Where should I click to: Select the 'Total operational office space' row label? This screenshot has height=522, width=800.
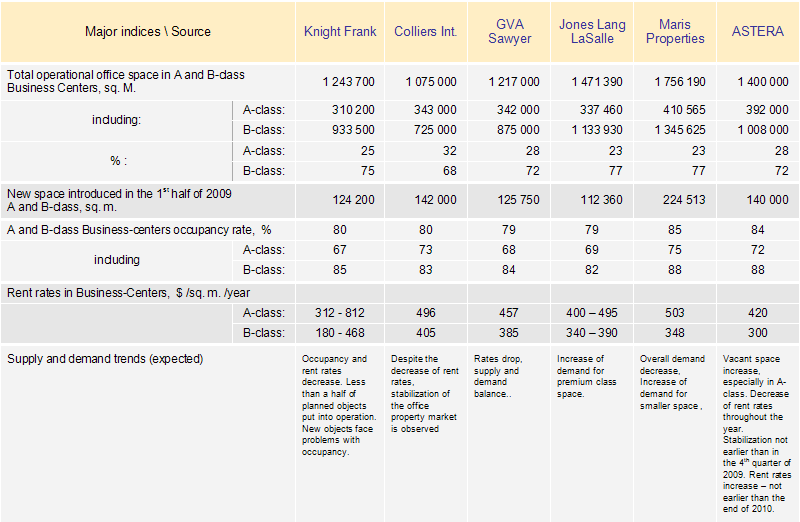[126, 81]
